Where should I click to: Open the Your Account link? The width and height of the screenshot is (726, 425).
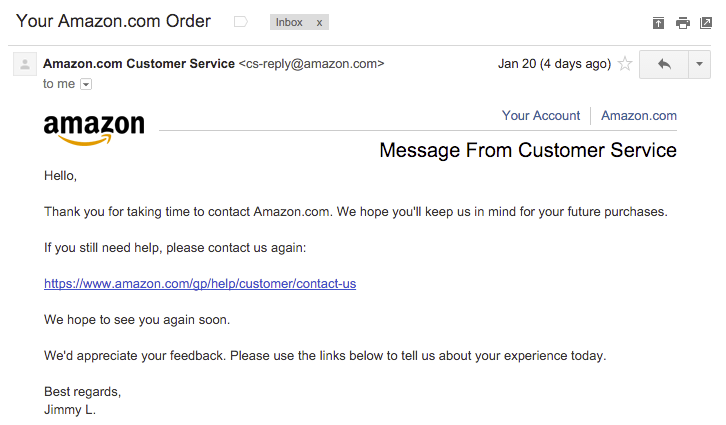point(541,116)
